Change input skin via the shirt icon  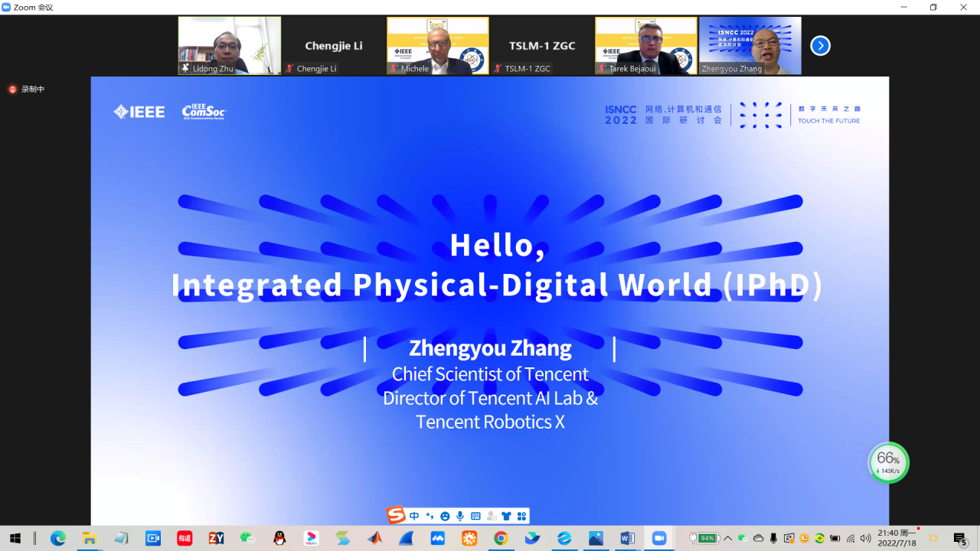click(506, 516)
